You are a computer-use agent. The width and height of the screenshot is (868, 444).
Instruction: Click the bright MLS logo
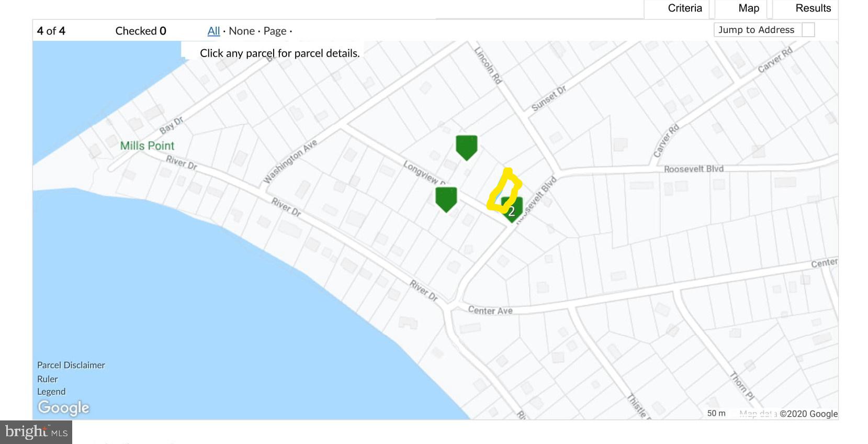36,432
